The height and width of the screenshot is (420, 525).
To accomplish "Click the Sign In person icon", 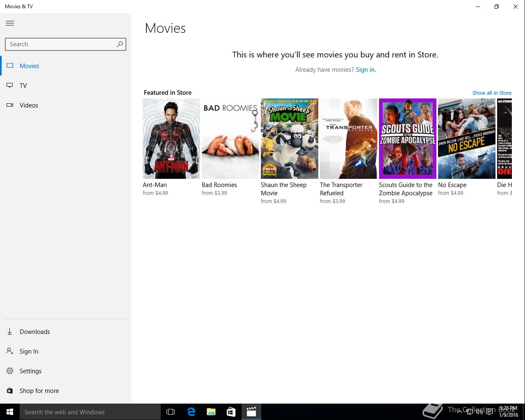I will tap(10, 351).
